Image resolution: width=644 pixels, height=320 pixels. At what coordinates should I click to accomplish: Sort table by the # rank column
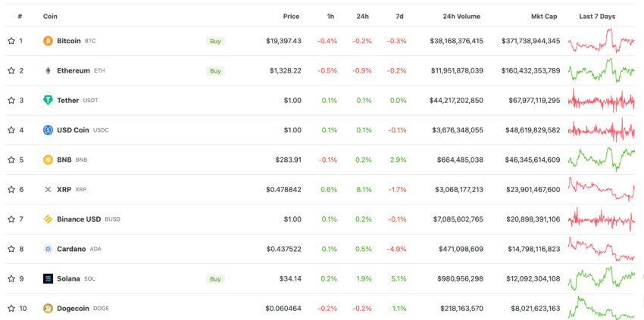pyautogui.click(x=20, y=17)
